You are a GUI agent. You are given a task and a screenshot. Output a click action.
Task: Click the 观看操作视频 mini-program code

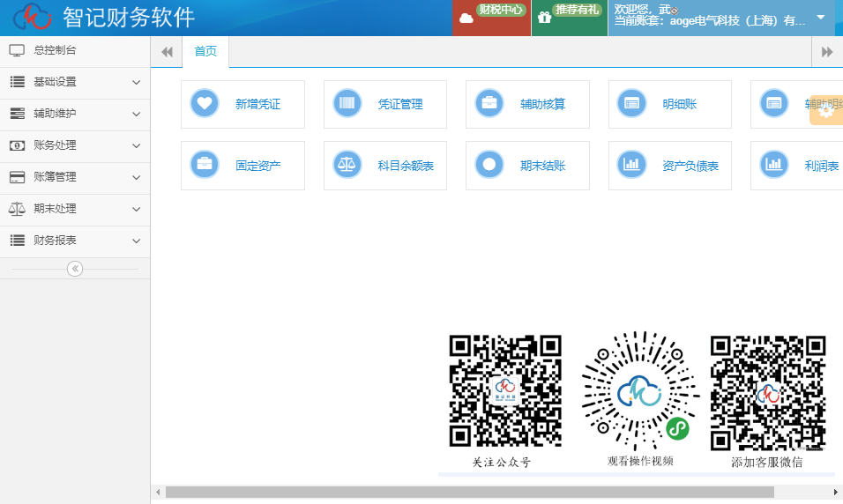pos(640,391)
